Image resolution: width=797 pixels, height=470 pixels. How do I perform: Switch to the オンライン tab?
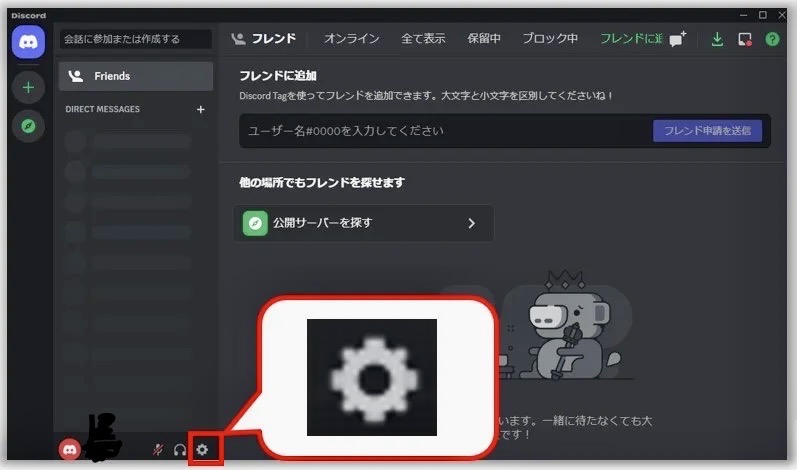[352, 39]
